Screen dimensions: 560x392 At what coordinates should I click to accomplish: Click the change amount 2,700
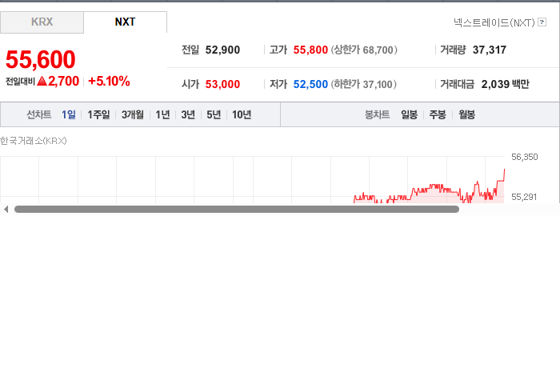[x=63, y=81]
